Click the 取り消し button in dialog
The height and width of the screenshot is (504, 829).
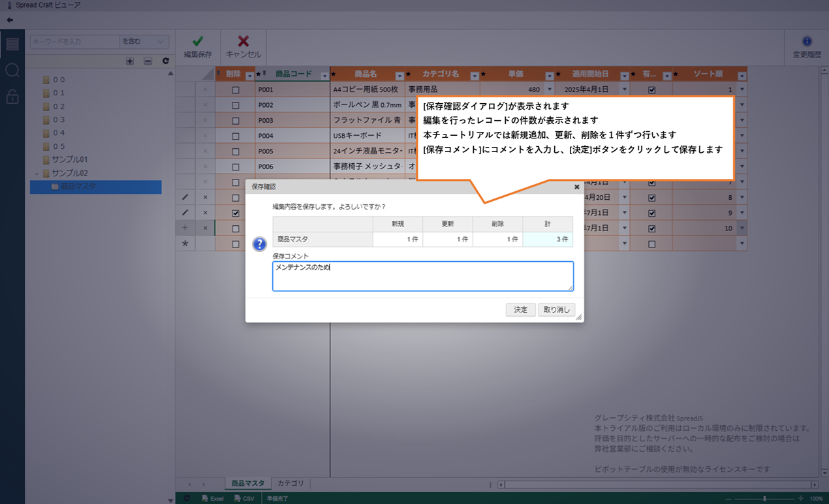(556, 310)
